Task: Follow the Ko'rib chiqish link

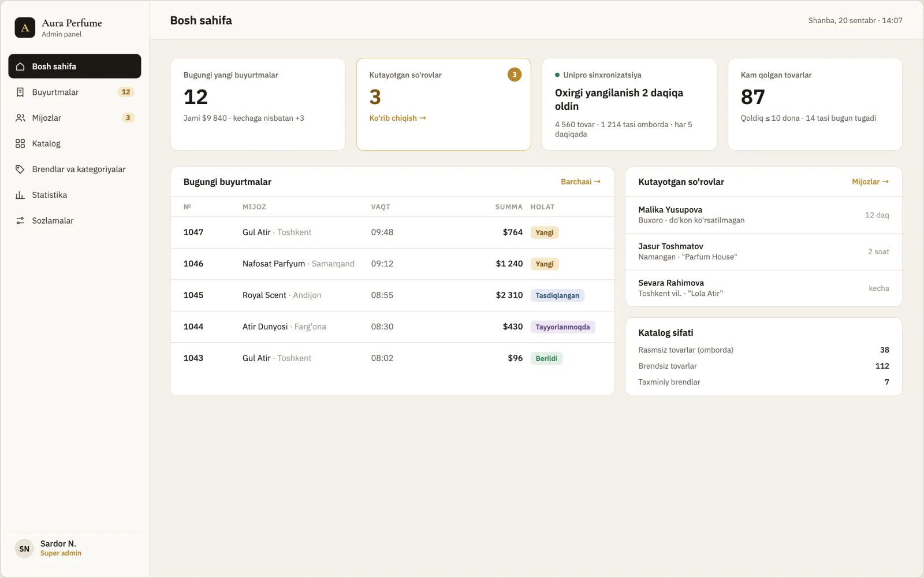Action: click(397, 118)
